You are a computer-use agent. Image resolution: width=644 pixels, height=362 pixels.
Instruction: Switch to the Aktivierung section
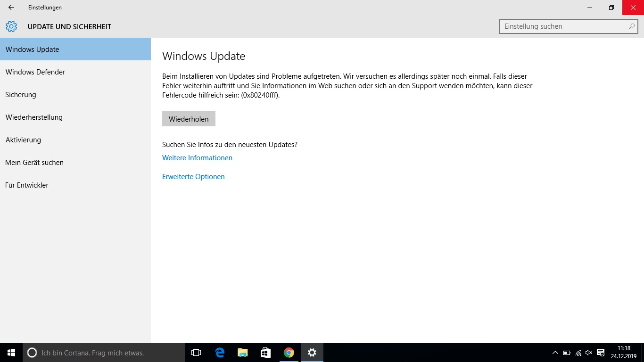coord(75,140)
